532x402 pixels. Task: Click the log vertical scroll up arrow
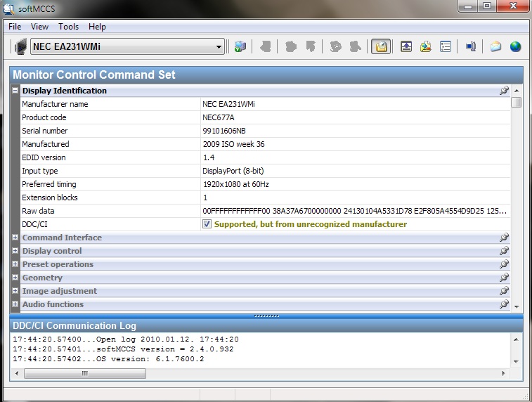point(516,339)
